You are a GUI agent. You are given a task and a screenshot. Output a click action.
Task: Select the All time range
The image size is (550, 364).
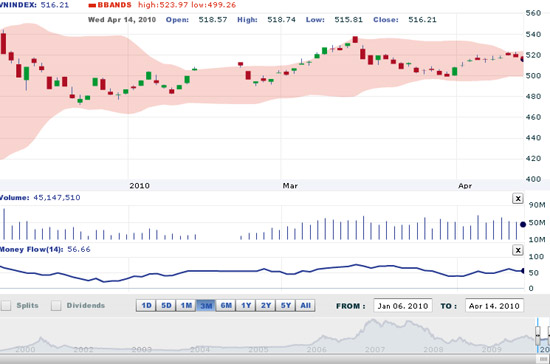coord(306,305)
